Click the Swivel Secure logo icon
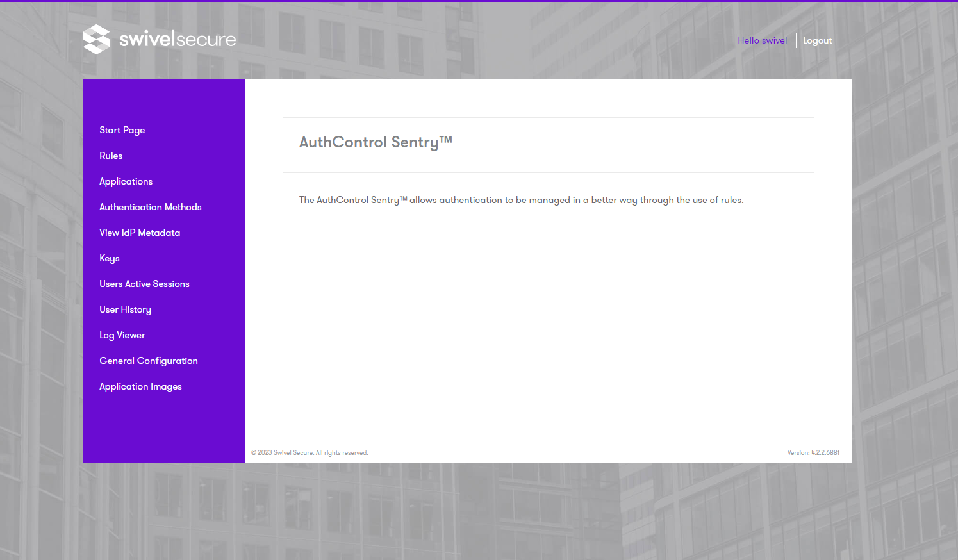958x560 pixels. [97, 39]
